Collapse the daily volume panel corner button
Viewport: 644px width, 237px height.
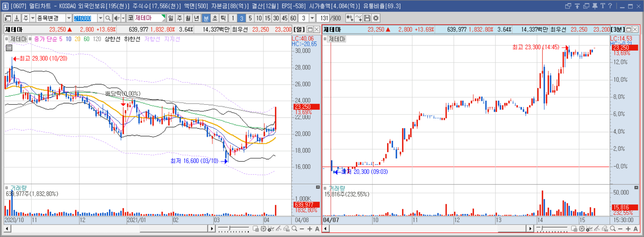[x=318, y=187]
